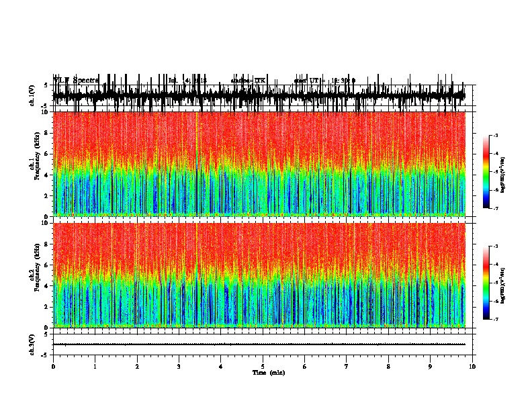The image size is (532, 411).
Task: Click the ch.1 spectrogram color scale bar
Action: click(x=486, y=172)
